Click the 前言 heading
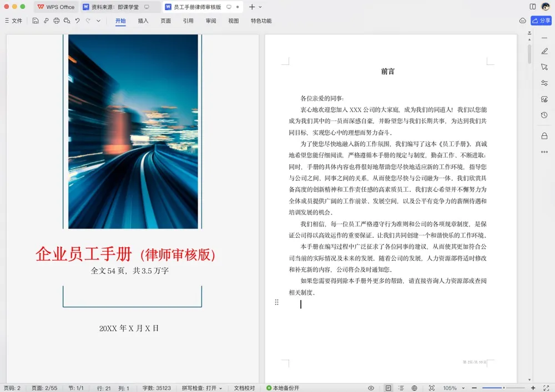The height and width of the screenshot is (392, 555). point(387,72)
